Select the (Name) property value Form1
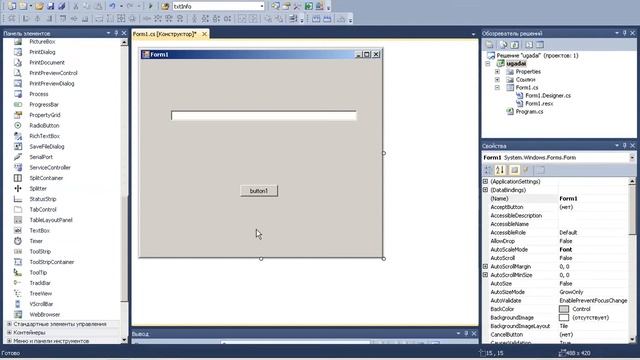 pos(569,198)
